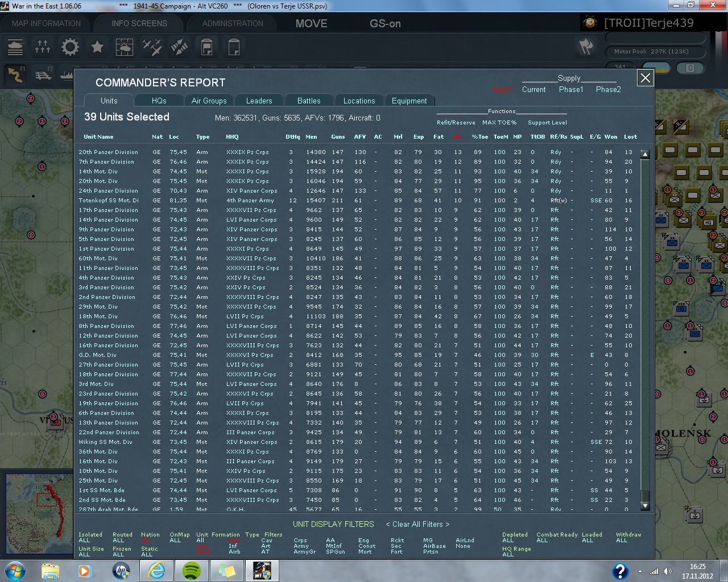Click the clipboard icon with flag
Viewport: 728px width, 582px height.
(x=206, y=47)
